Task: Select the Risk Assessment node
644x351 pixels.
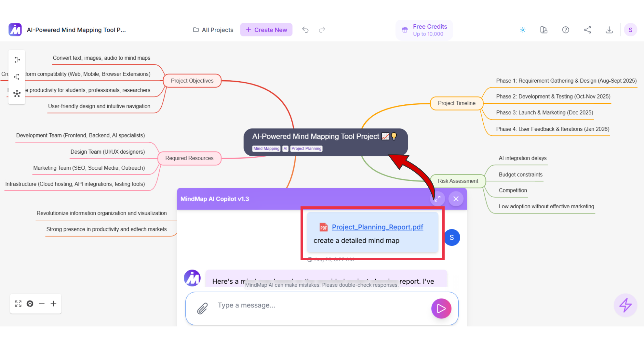Action: click(x=458, y=181)
